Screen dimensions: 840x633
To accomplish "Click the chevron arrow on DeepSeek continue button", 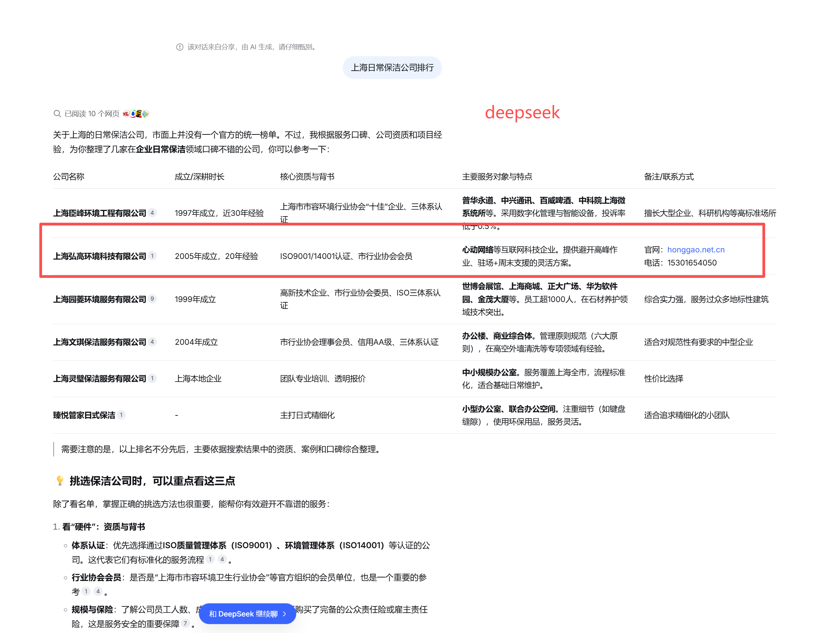I will (284, 614).
